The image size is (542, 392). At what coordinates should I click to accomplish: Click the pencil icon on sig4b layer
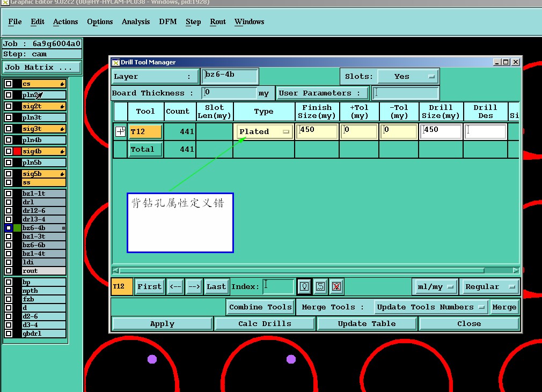(62, 151)
